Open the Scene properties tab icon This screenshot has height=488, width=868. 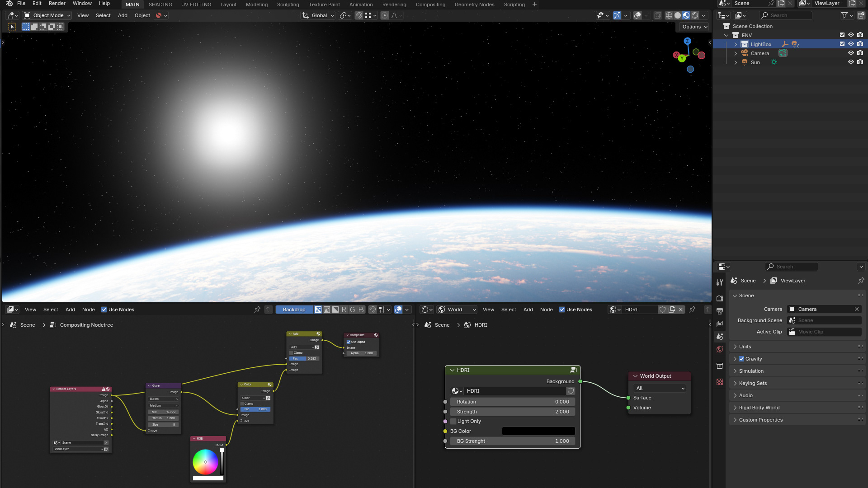click(x=720, y=337)
